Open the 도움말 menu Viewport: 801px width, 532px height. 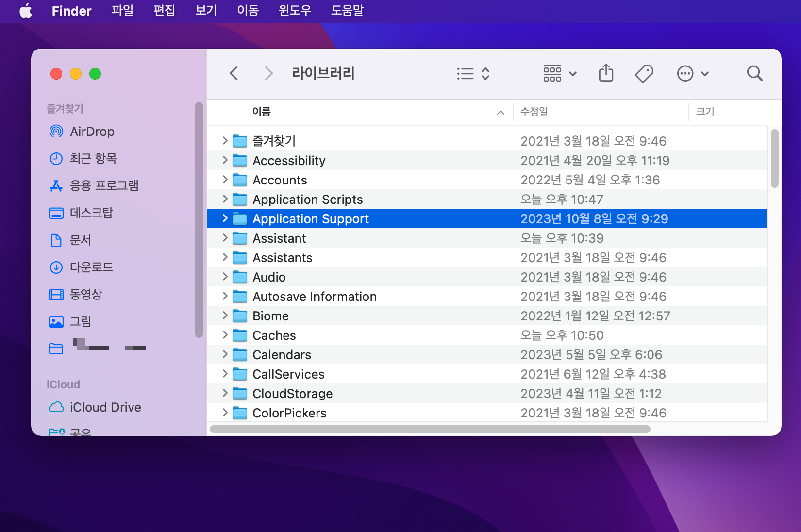[x=347, y=11]
